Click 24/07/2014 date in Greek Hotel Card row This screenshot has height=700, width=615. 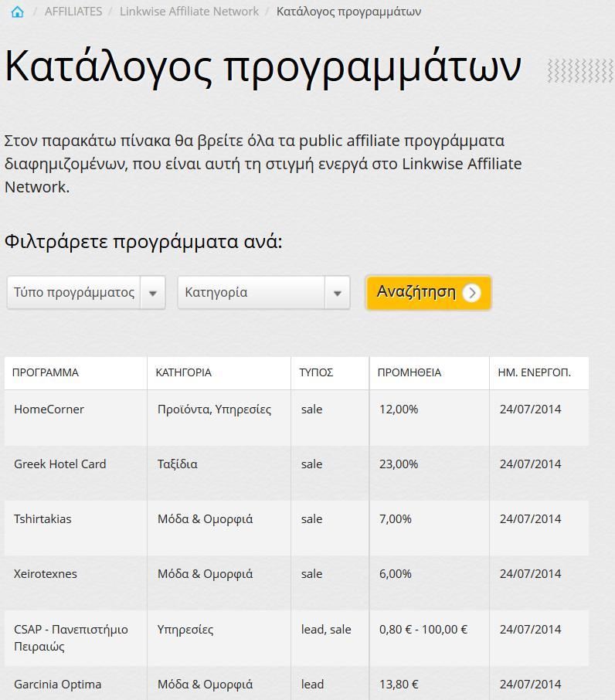coord(530,464)
